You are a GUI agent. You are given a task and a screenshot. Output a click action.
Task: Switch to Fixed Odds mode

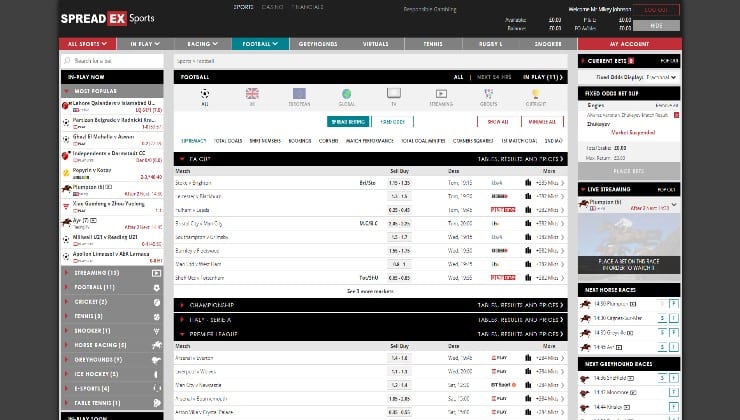(x=393, y=122)
